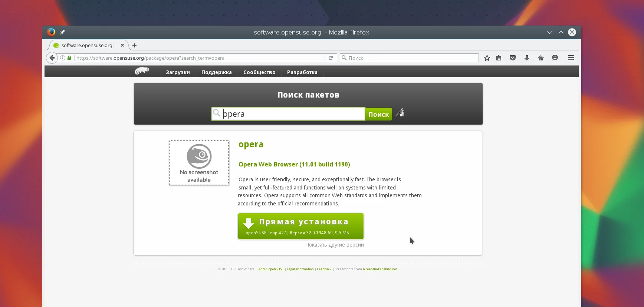The height and width of the screenshot is (307, 644).
Task: Click the Firefox back arrow button
Action: [x=52, y=58]
